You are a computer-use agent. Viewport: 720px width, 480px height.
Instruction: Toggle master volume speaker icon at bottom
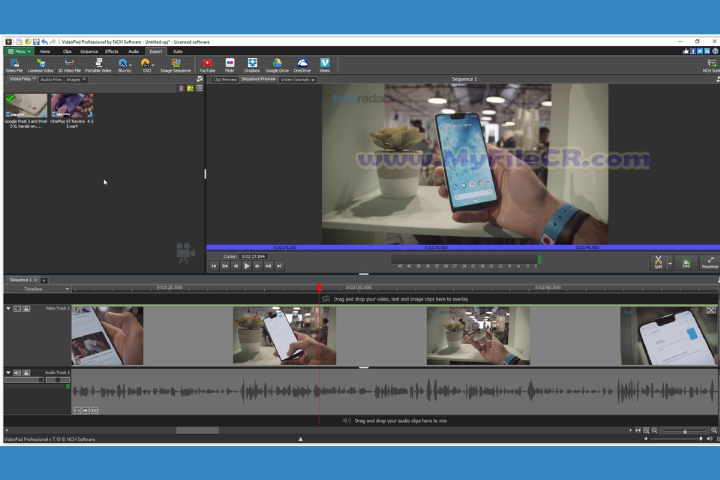click(709, 439)
